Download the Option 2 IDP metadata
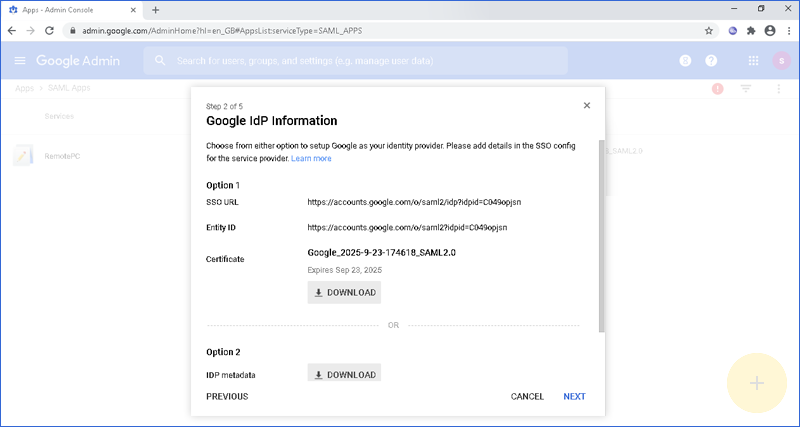Image resolution: width=800 pixels, height=427 pixels. pyautogui.click(x=344, y=375)
